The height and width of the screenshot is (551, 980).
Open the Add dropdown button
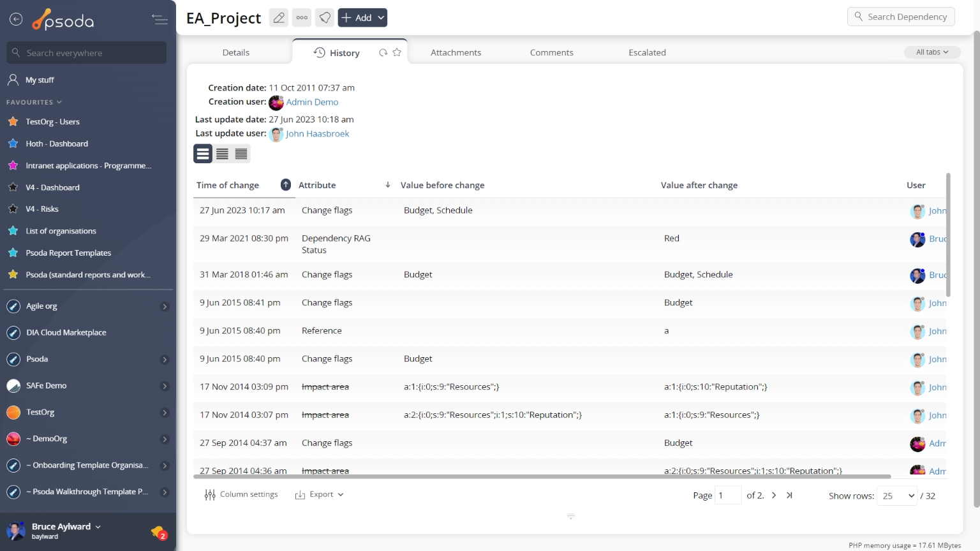tap(362, 18)
